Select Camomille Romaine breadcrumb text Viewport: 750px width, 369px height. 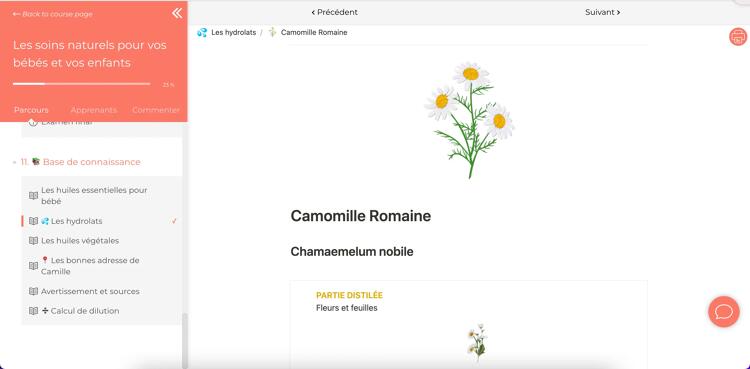click(x=314, y=33)
